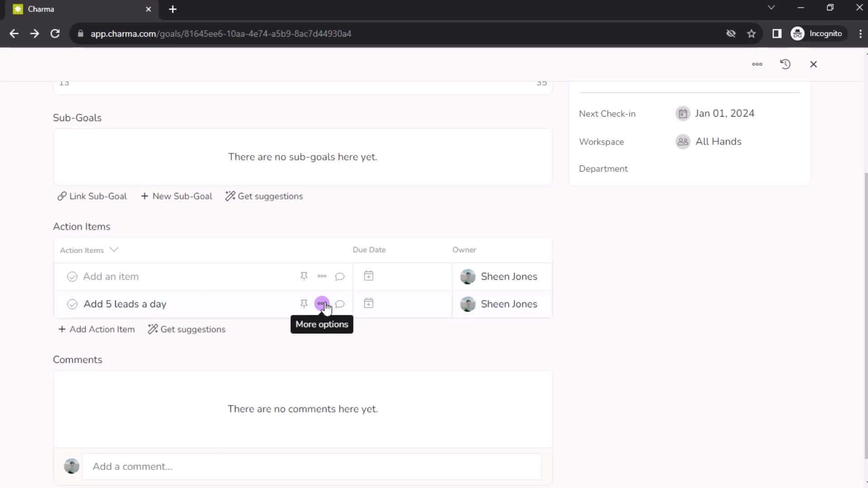Click the three dots overflow menu in top right
The width and height of the screenshot is (868, 488).
[x=757, y=64]
